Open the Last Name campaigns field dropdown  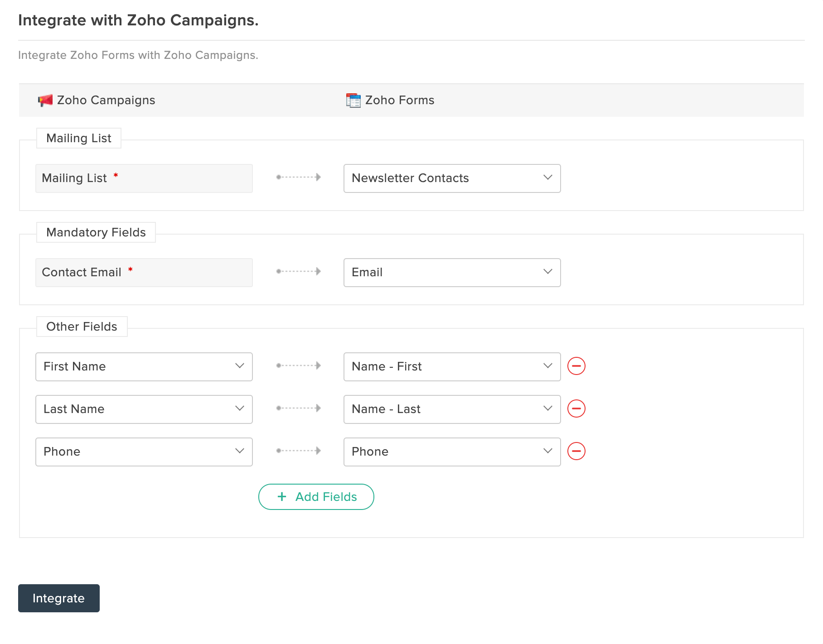point(144,409)
